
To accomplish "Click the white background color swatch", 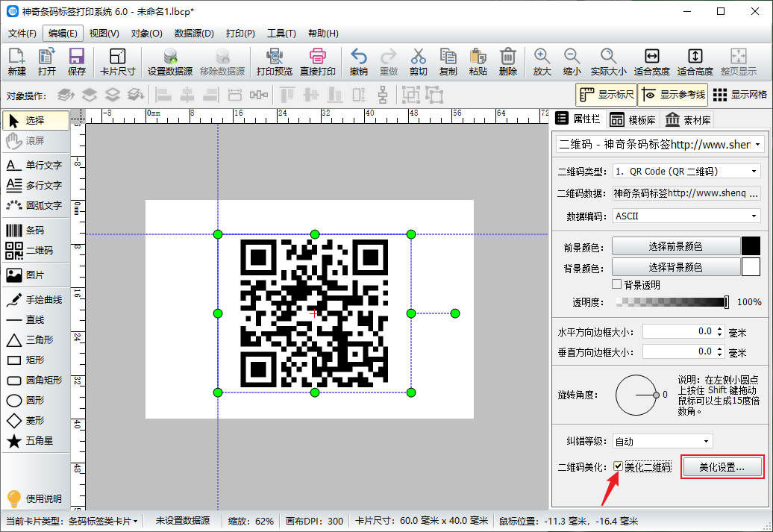I will point(751,267).
